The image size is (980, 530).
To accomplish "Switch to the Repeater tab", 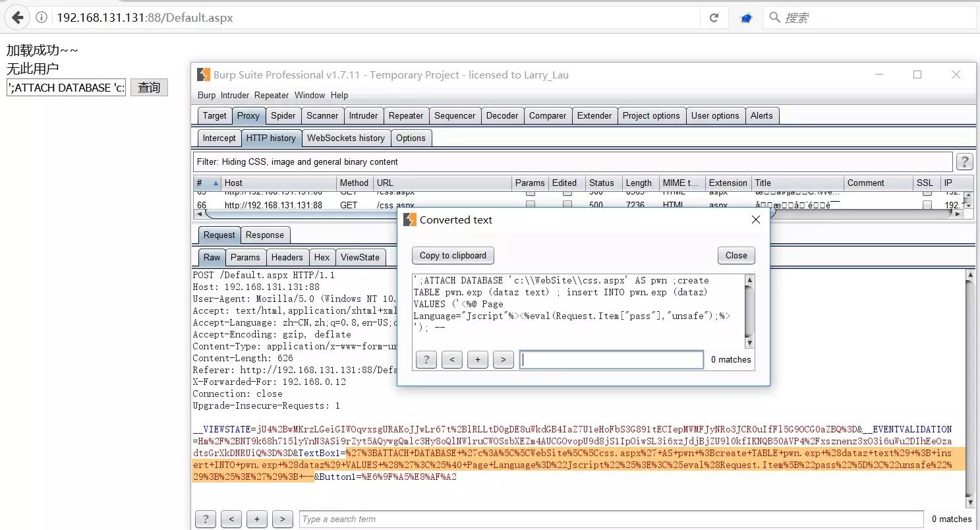I will click(406, 115).
